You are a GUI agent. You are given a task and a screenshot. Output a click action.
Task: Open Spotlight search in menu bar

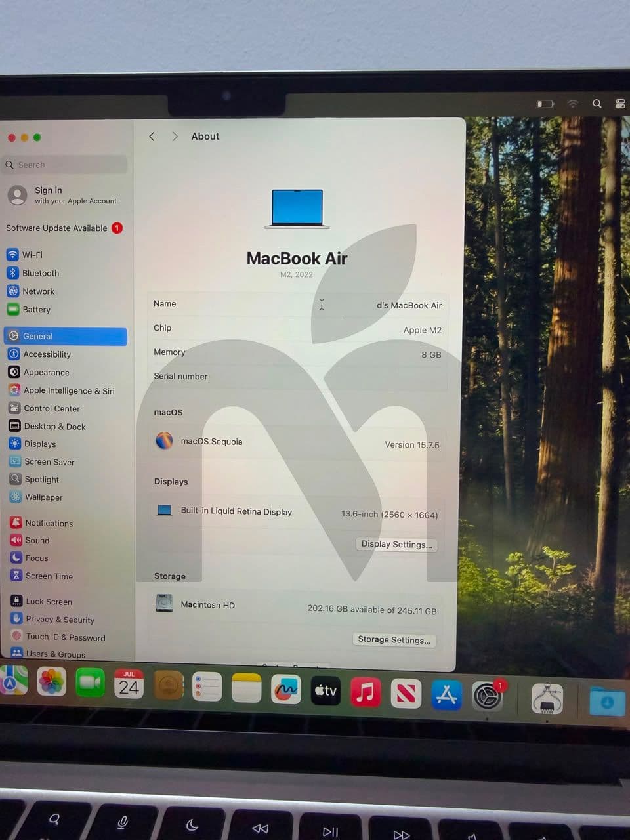click(597, 104)
